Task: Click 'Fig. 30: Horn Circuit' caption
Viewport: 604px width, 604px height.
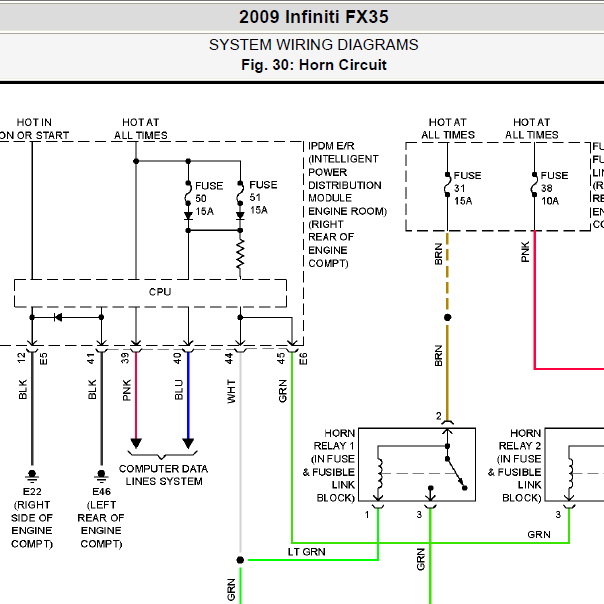Action: tap(314, 65)
